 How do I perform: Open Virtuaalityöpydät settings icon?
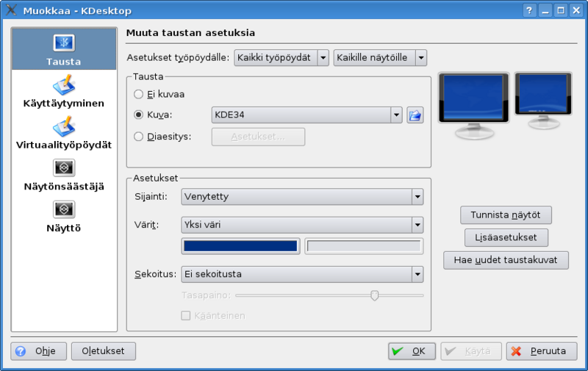coord(63,127)
